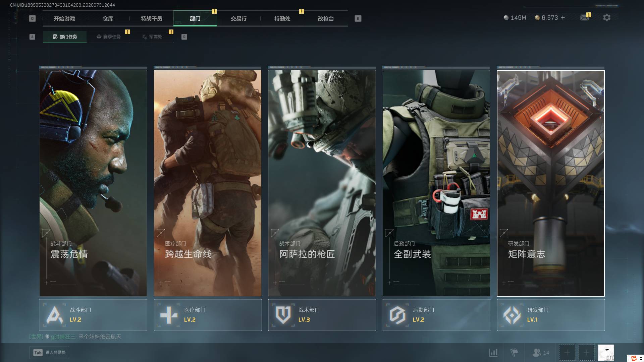This screenshot has height=362, width=644.
Task: Open the 震荡危情 mission card
Action: [93, 183]
